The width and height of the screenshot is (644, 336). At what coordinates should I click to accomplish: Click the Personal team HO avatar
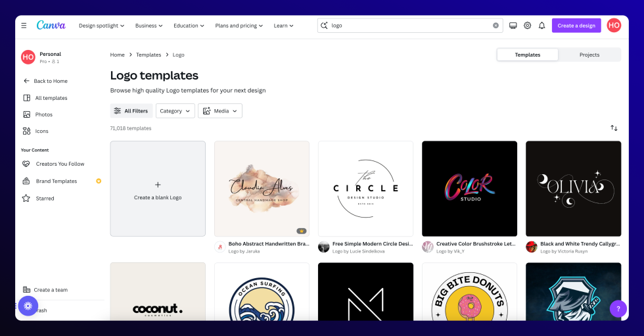28,57
